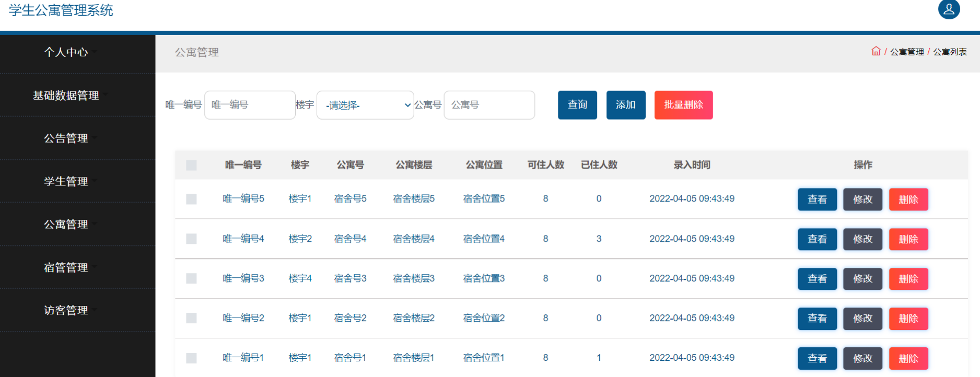Go to 访客管理 in the sidebar
This screenshot has width=980, height=377.
66,310
